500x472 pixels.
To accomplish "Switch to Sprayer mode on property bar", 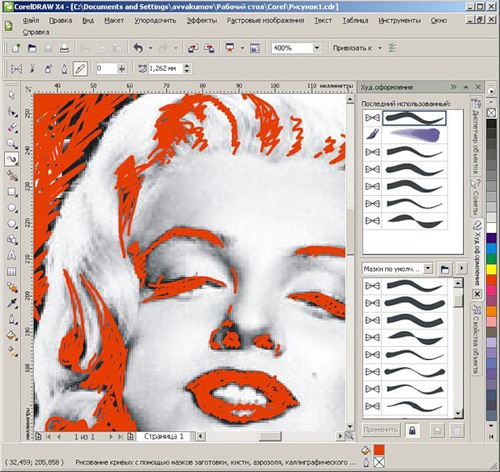I will pos(48,69).
